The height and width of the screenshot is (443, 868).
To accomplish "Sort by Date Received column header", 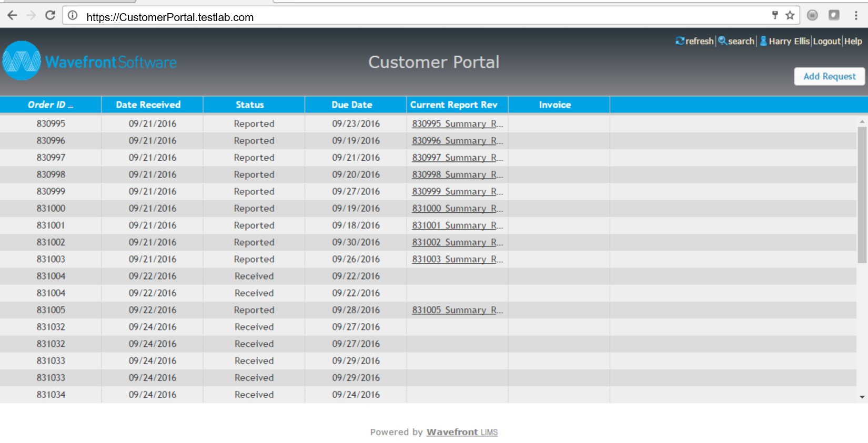I will click(x=152, y=105).
